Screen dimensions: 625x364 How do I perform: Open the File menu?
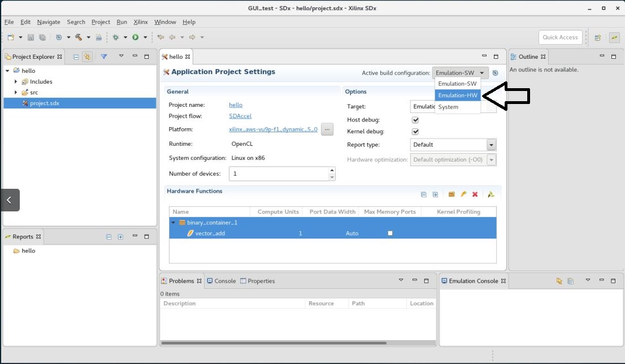(x=9, y=22)
